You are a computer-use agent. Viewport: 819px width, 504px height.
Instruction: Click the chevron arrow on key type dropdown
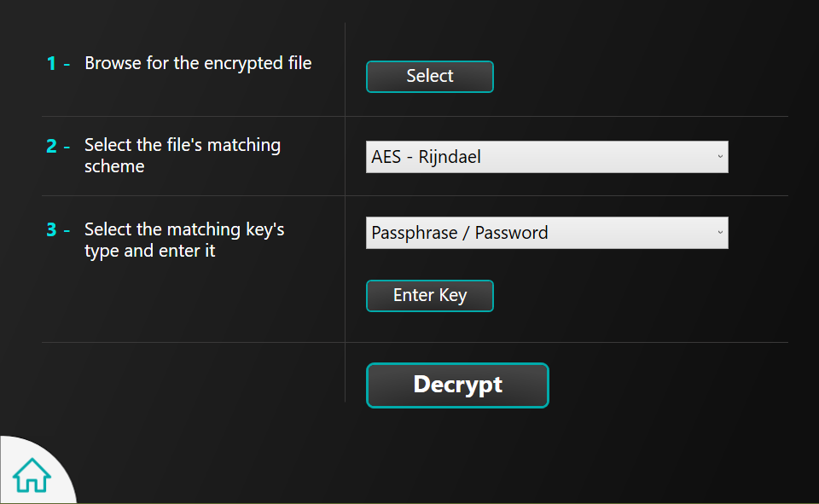point(720,233)
